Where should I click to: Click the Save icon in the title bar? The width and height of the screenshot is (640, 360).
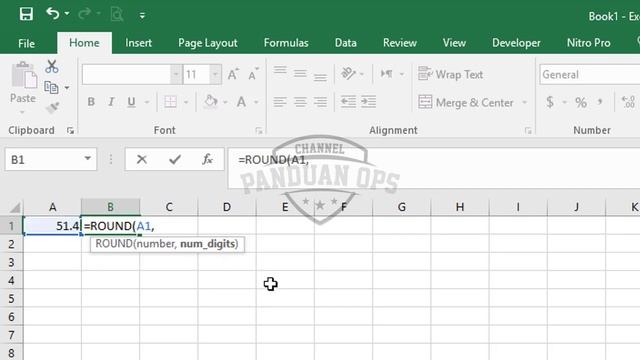click(x=26, y=14)
